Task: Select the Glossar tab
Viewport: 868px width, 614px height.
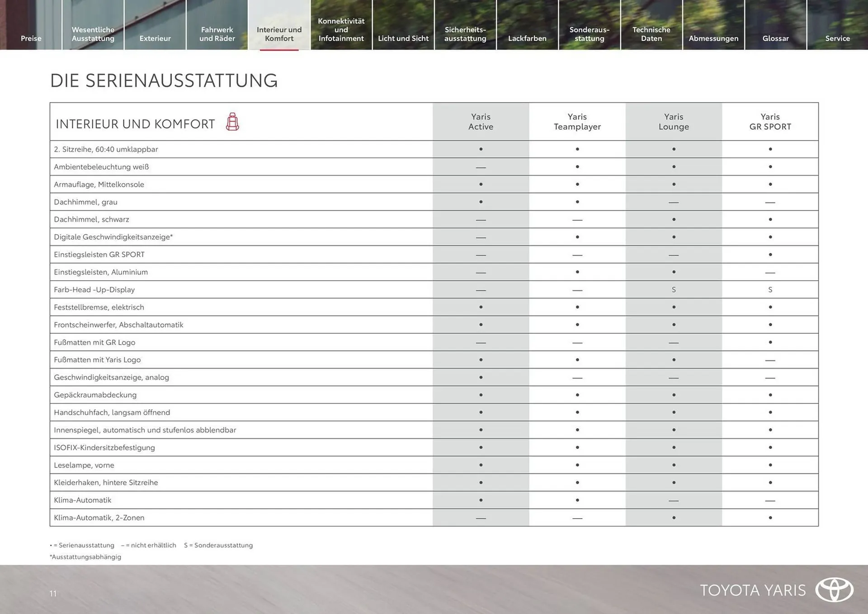Action: tap(775, 38)
